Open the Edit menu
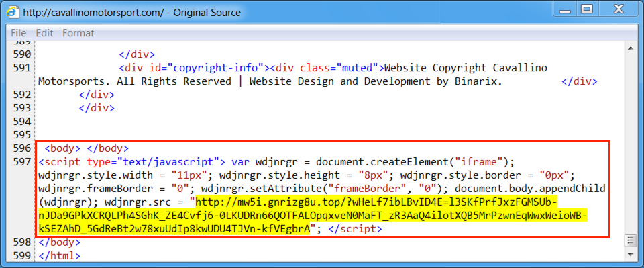The width and height of the screenshot is (644, 268). tap(44, 33)
